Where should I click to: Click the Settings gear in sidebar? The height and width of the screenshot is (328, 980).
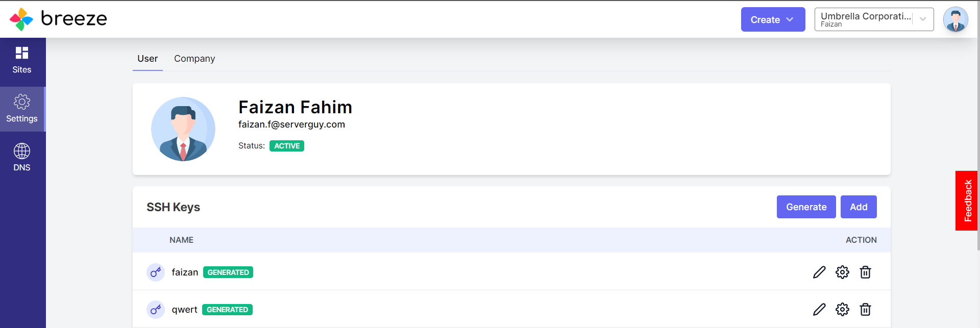pyautogui.click(x=22, y=109)
